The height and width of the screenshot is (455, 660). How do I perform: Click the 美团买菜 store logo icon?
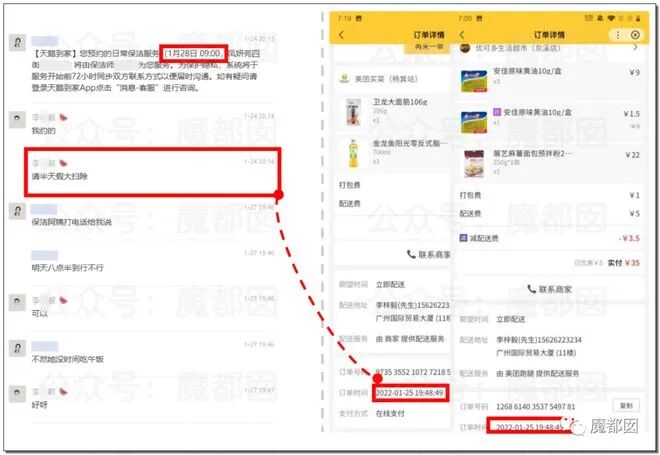tap(345, 79)
